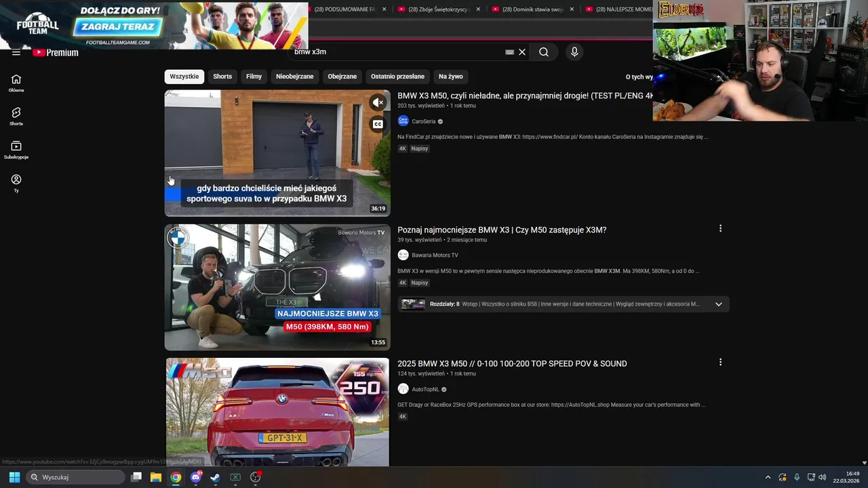
Task: Select the Nieobejrzane filter chip
Action: tap(295, 77)
